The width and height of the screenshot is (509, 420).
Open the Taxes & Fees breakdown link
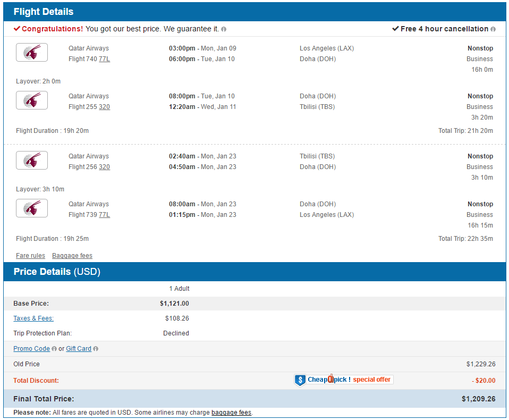(33, 318)
